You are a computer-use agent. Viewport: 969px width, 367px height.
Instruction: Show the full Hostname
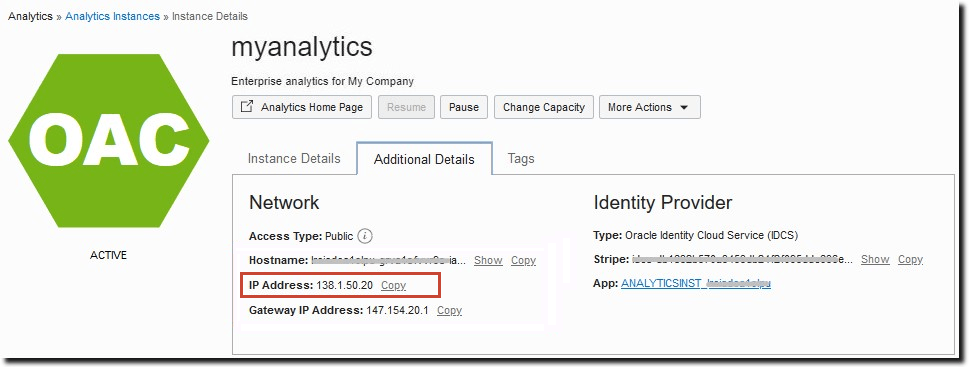[x=488, y=260]
